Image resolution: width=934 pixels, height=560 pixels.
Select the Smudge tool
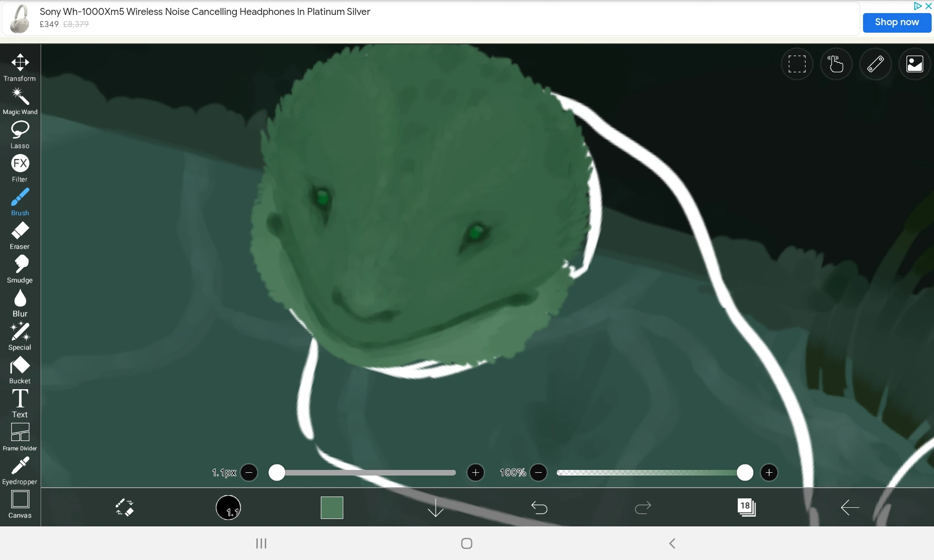tap(20, 267)
